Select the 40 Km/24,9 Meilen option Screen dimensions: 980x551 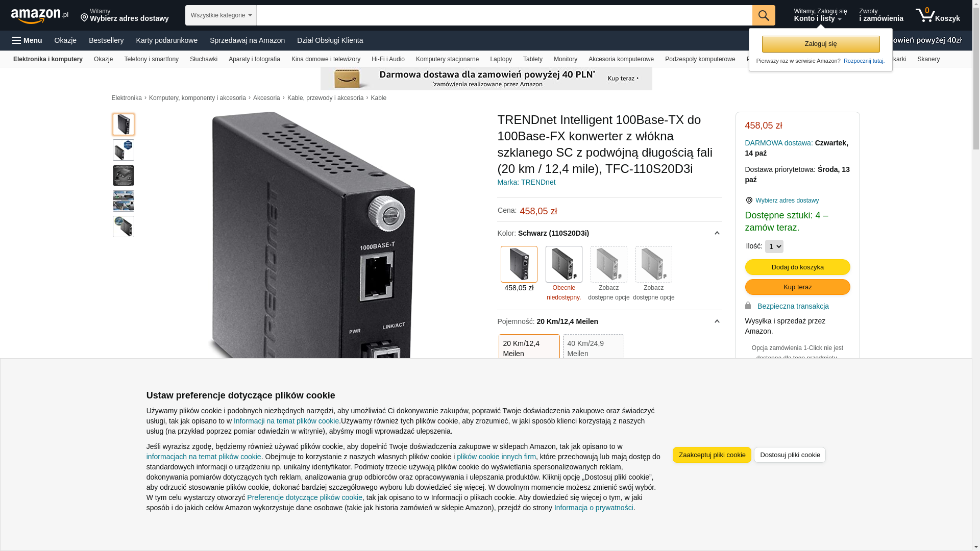coord(594,348)
